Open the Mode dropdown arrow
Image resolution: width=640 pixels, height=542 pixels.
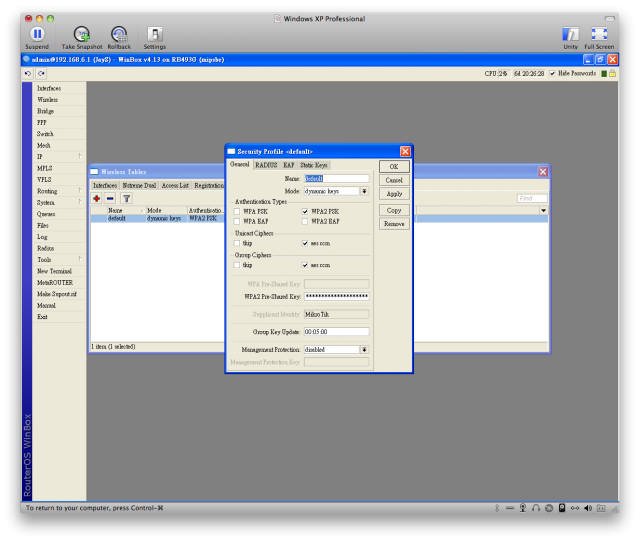364,191
